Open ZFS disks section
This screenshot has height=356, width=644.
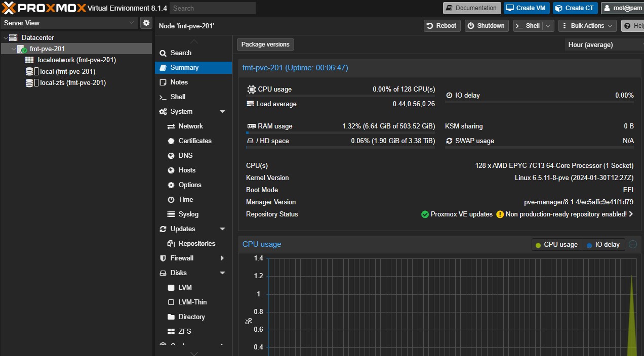184,331
